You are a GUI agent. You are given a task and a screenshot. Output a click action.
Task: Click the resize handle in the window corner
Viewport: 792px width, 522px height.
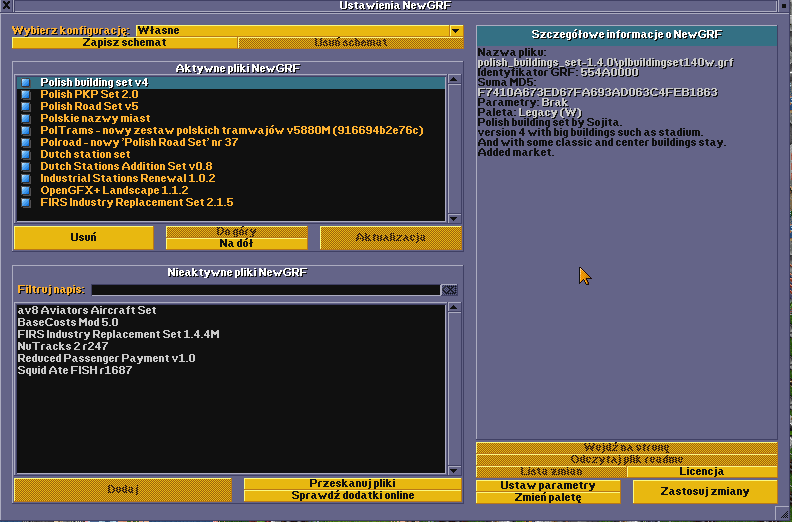(x=781, y=512)
